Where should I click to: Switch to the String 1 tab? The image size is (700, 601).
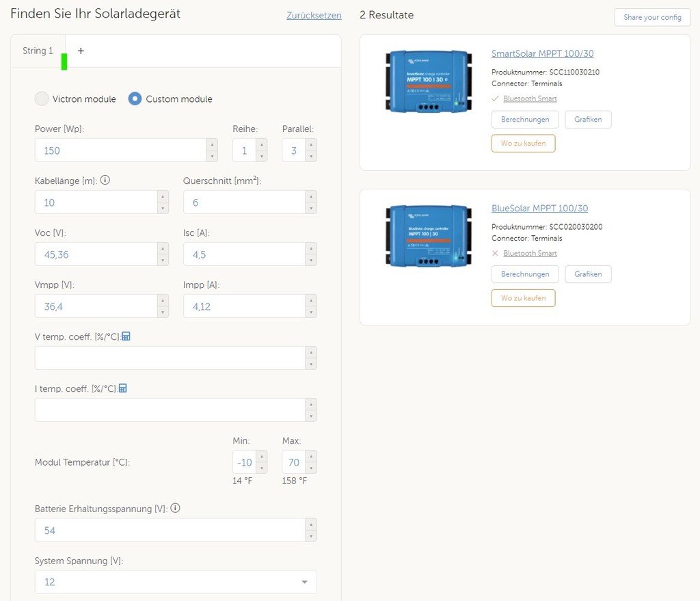38,51
